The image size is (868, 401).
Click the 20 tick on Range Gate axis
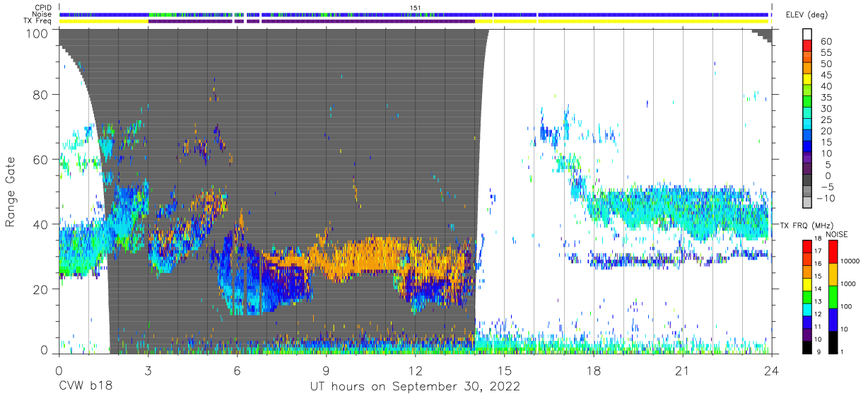pos(42,289)
